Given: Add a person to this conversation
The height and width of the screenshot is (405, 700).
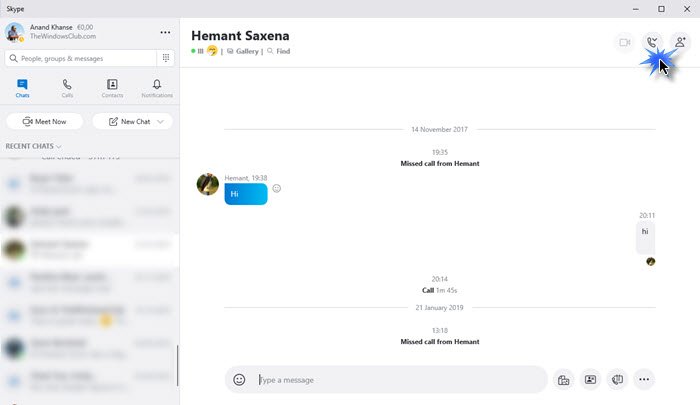Looking at the screenshot, I should (680, 42).
